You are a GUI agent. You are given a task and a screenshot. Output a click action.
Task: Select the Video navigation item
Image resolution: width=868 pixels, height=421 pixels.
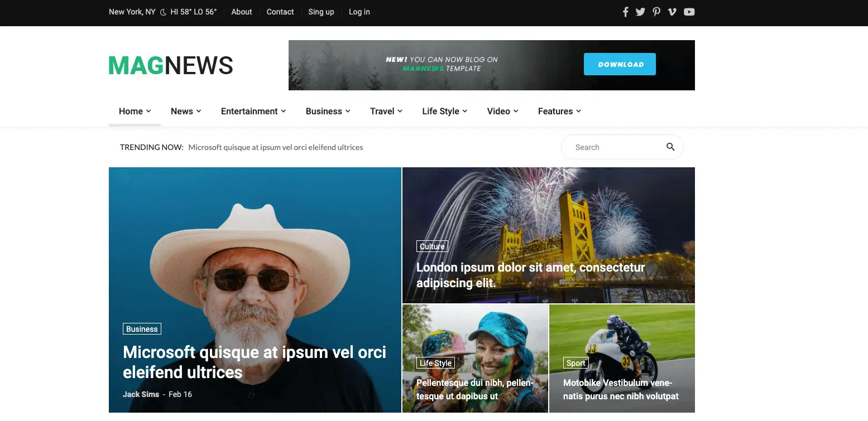pyautogui.click(x=498, y=111)
